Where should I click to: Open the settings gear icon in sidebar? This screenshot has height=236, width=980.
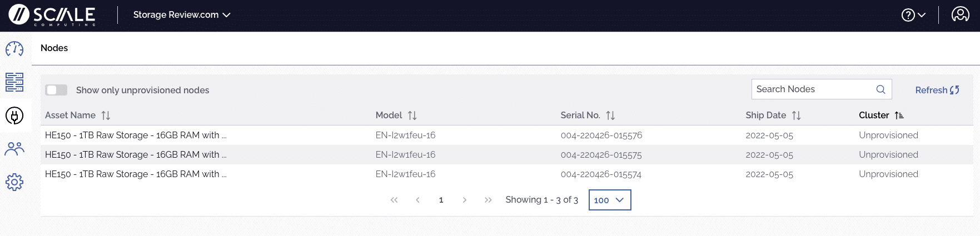[x=14, y=182]
